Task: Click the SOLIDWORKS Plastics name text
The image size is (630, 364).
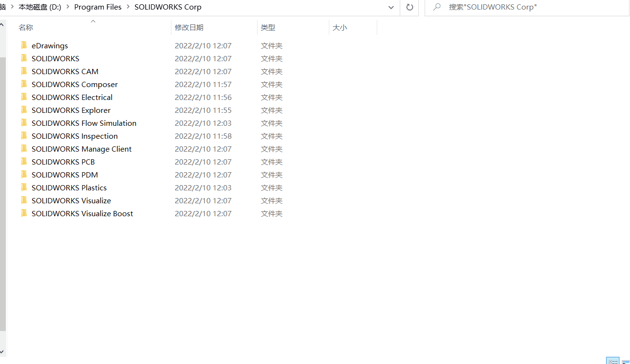Action: point(69,188)
